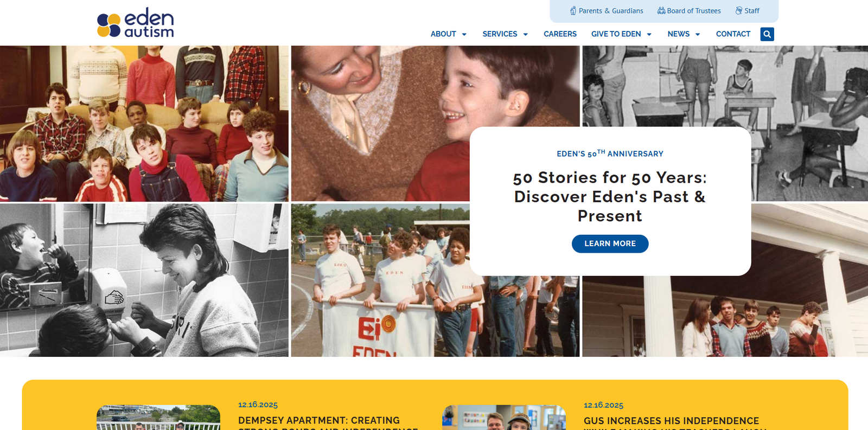This screenshot has height=430, width=868.
Task: Click the Dempsey Apartment article thumbnail
Action: coord(158,418)
